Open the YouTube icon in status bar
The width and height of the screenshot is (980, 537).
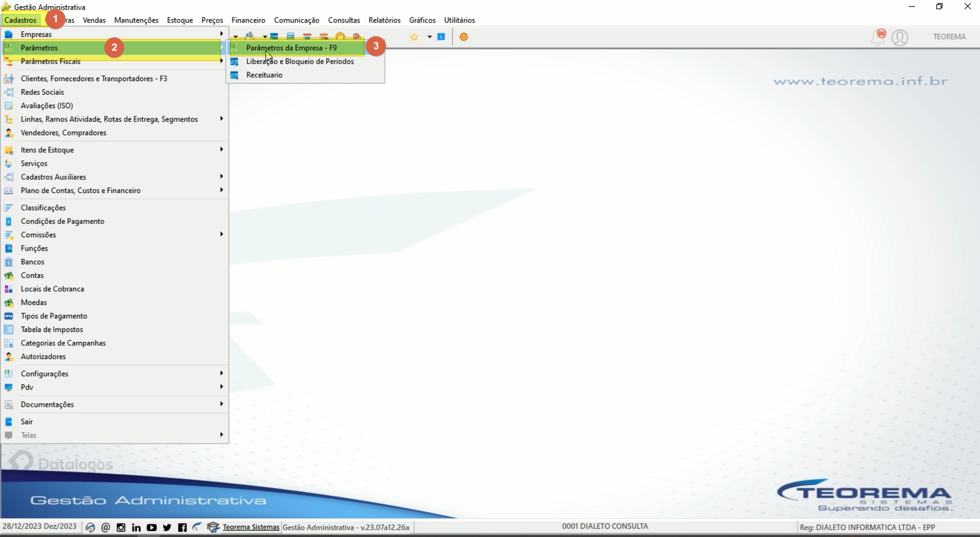(x=152, y=527)
